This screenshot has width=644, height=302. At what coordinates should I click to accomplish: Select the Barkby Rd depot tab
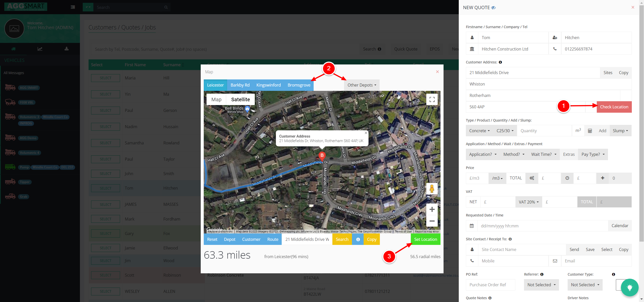(240, 85)
